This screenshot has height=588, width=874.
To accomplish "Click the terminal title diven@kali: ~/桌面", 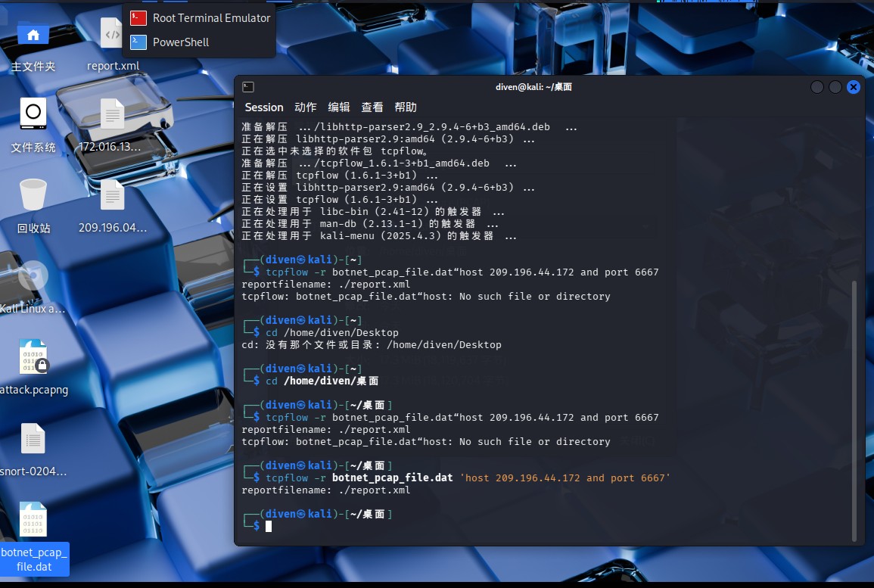I will coord(533,87).
